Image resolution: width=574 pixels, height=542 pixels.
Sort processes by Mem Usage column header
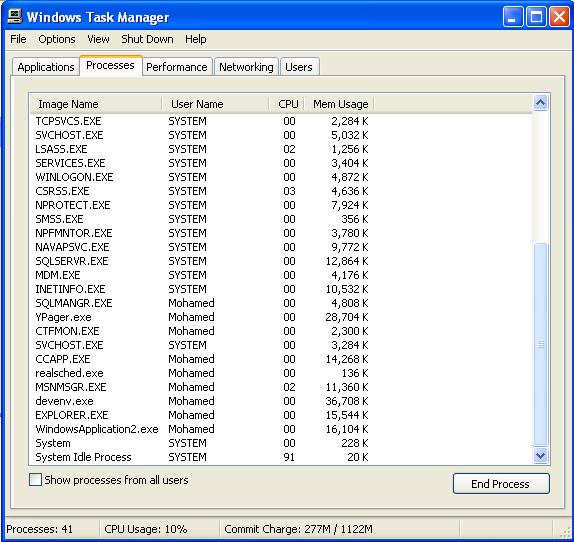(x=340, y=104)
